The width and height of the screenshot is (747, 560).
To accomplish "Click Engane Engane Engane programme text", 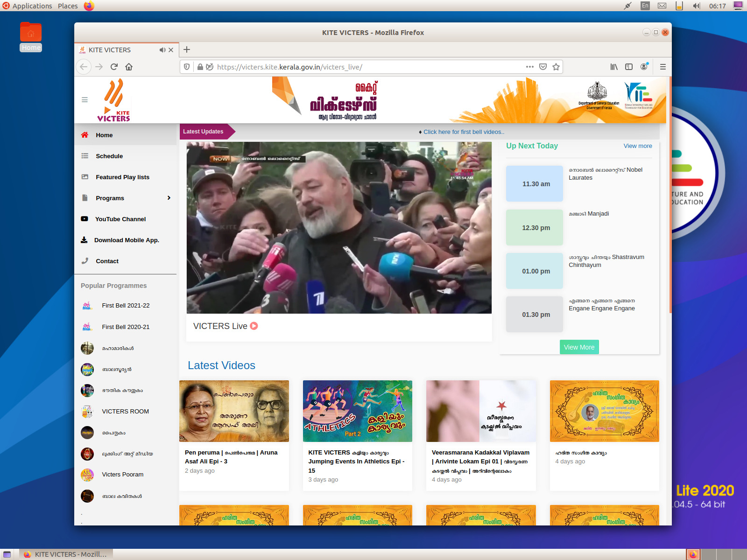I will tap(602, 305).
